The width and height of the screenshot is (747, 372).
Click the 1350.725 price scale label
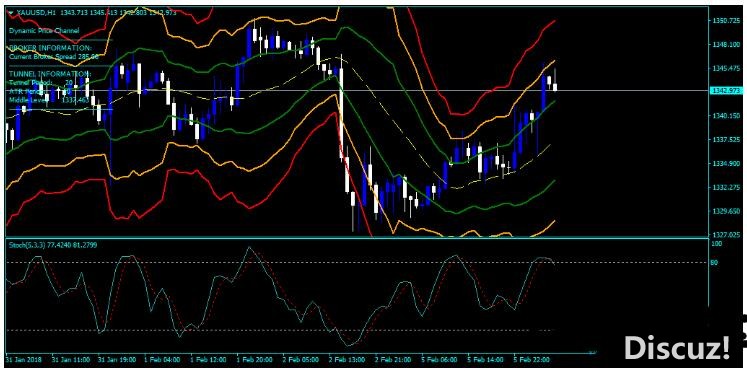725,20
